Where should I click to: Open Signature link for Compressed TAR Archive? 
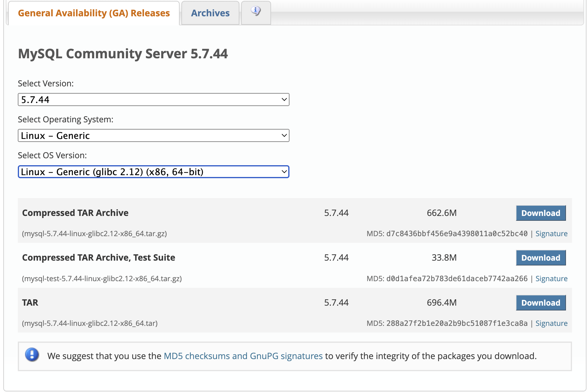coord(551,234)
